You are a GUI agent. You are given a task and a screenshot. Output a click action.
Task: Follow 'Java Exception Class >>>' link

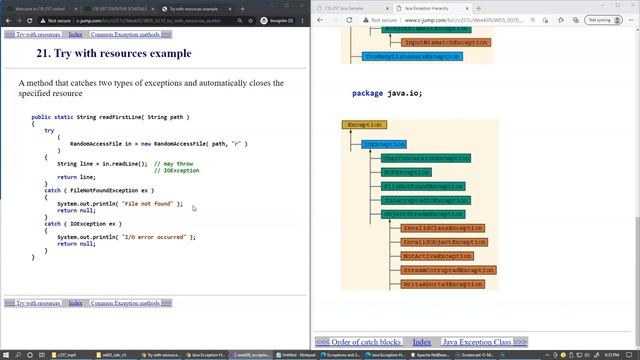pyautogui.click(x=484, y=342)
